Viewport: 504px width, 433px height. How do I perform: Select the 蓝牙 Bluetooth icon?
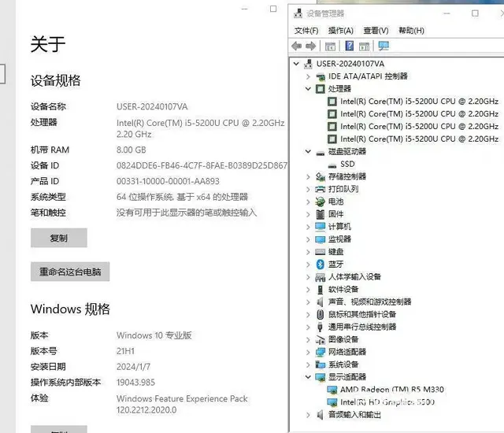pos(321,265)
